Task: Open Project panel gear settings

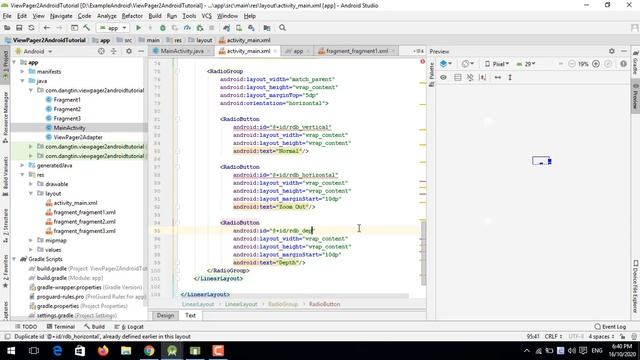Action: (x=129, y=51)
